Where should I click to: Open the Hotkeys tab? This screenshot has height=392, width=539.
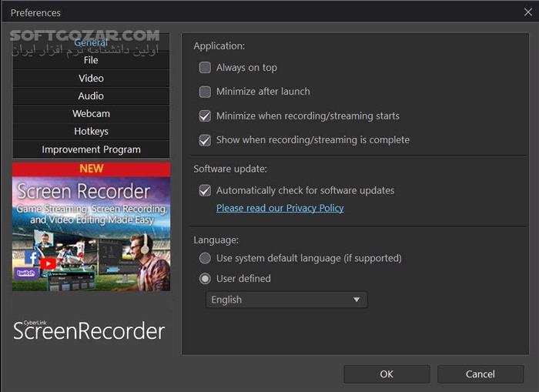[91, 131]
